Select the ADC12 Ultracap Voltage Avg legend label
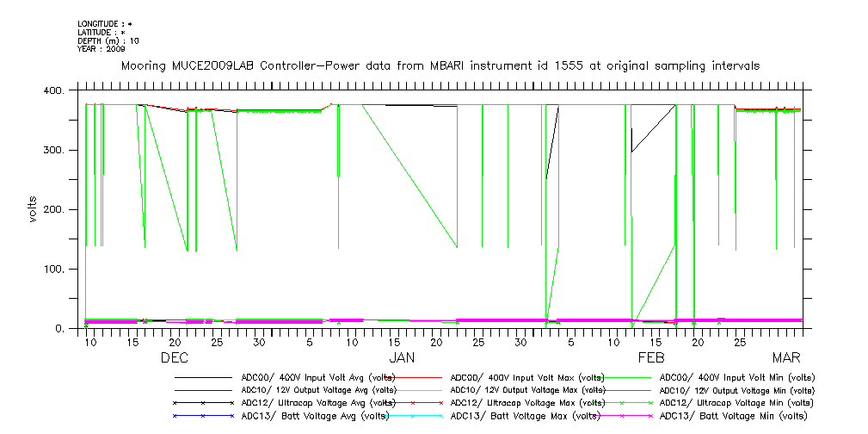The width and height of the screenshot is (868, 434). (318, 403)
